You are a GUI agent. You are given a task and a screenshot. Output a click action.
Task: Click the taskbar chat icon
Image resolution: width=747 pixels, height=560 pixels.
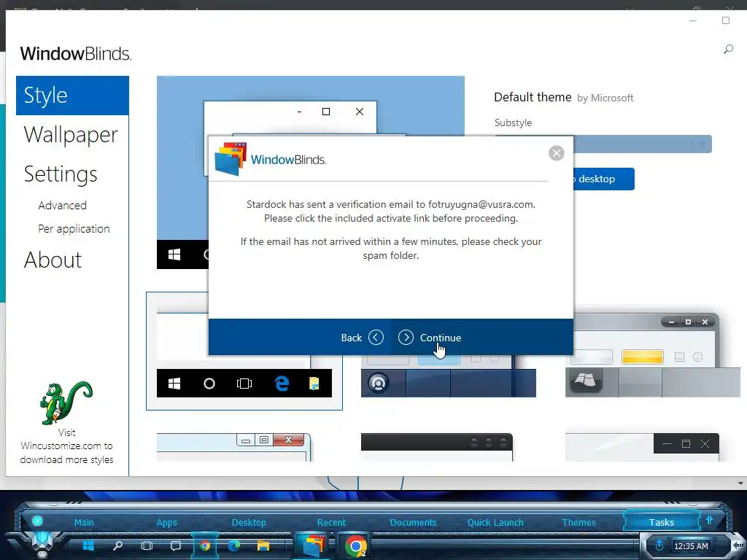click(x=176, y=545)
